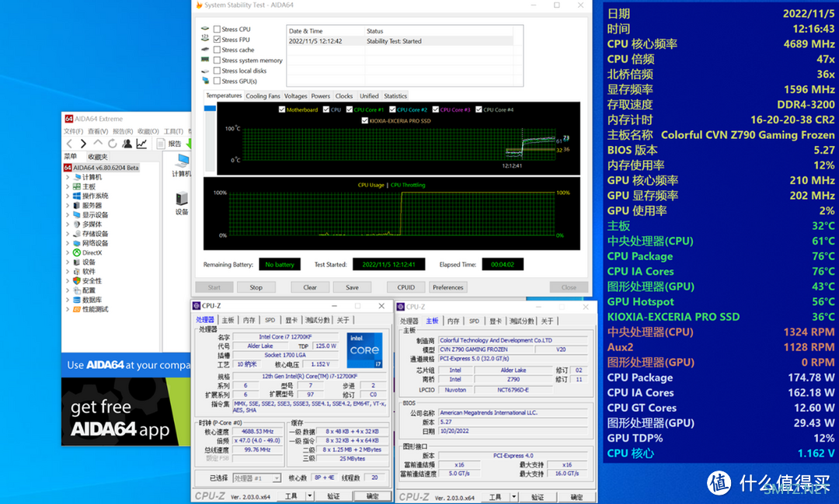This screenshot has width=839, height=504.
Task: Toggle CPU Core #4 graph checkbox
Action: click(479, 109)
